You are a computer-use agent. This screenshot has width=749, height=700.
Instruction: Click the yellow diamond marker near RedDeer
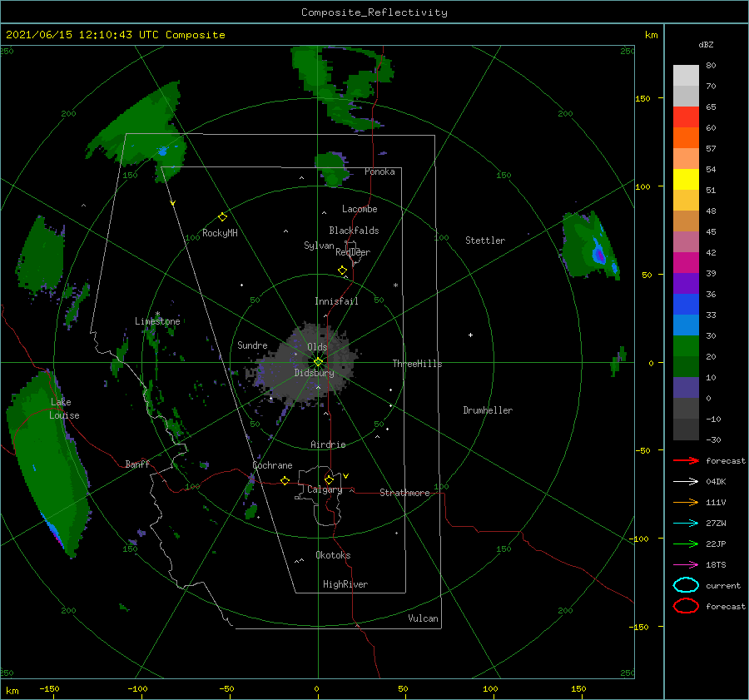343,271
